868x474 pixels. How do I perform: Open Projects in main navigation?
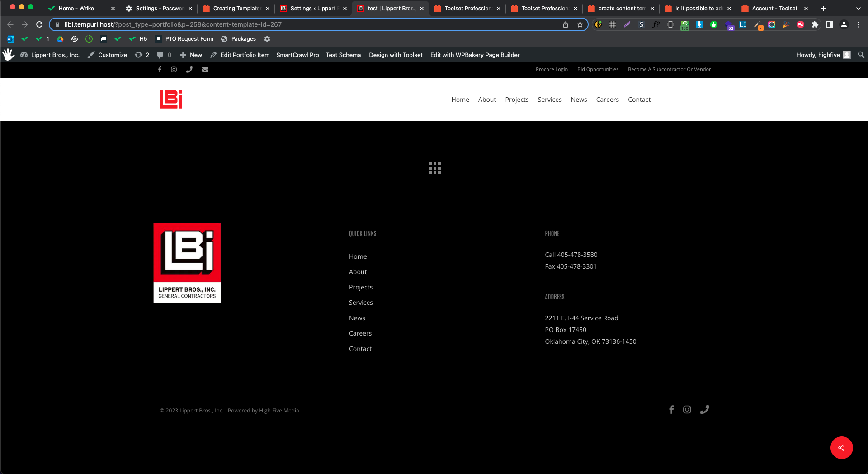tap(517, 100)
